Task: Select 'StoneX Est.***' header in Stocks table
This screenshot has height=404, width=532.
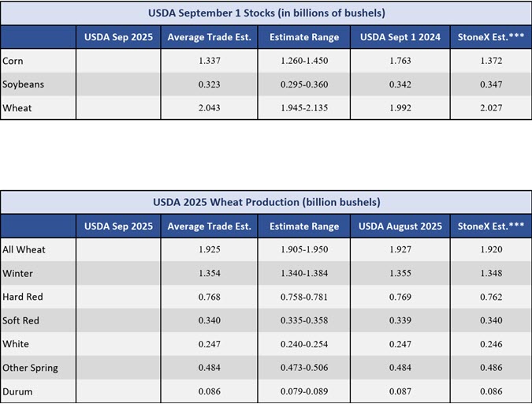Action: (491, 37)
